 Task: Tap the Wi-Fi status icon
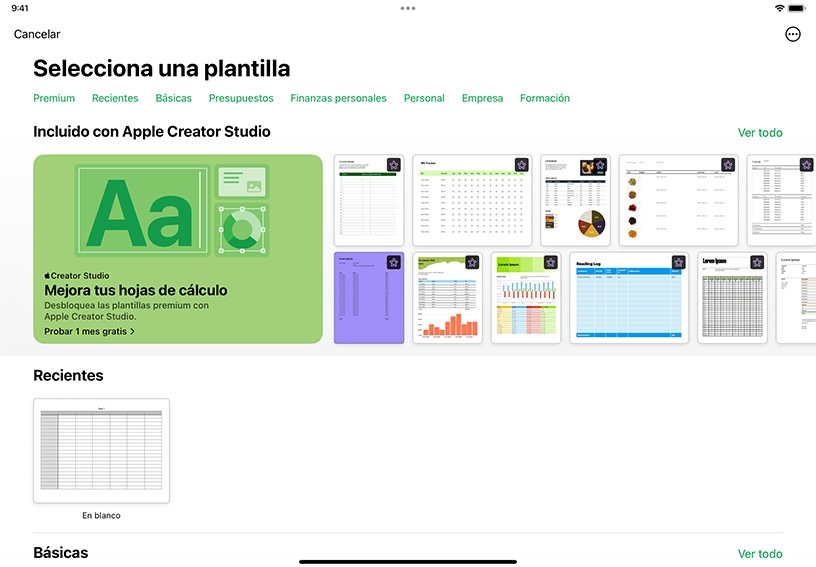(779, 8)
